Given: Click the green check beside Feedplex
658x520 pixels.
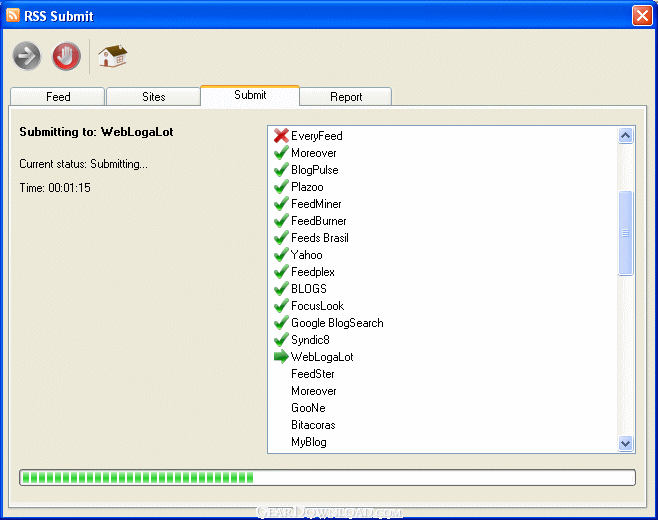Looking at the screenshot, I should (281, 272).
